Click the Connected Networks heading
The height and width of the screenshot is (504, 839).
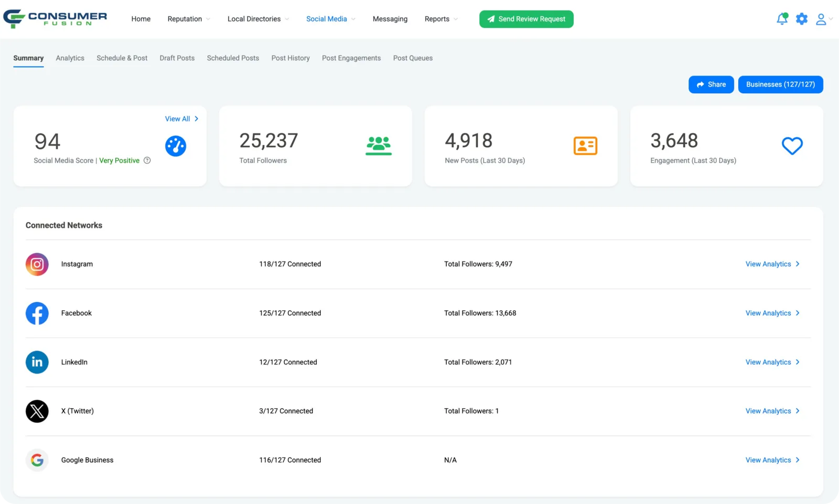tap(64, 225)
